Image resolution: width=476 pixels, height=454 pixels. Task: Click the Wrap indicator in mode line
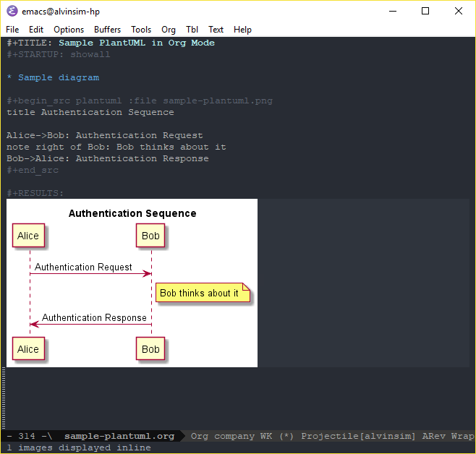462,436
